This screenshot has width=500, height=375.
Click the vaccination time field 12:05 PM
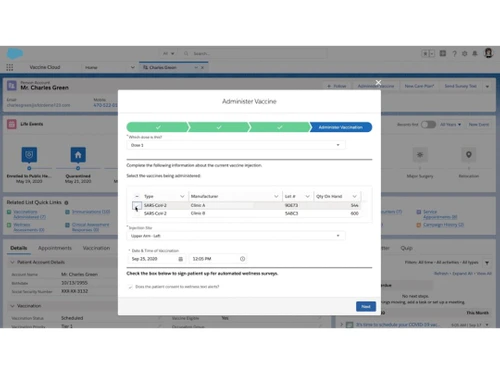click(218, 259)
